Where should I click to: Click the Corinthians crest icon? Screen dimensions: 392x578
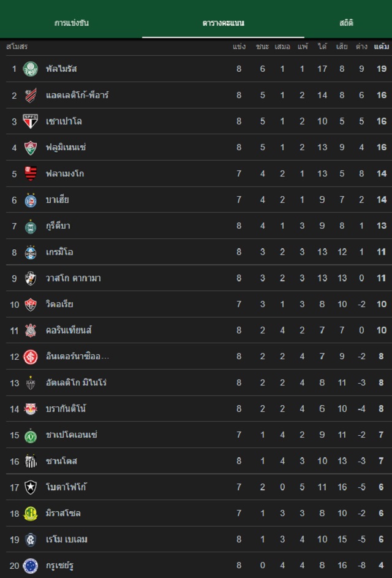click(x=30, y=330)
